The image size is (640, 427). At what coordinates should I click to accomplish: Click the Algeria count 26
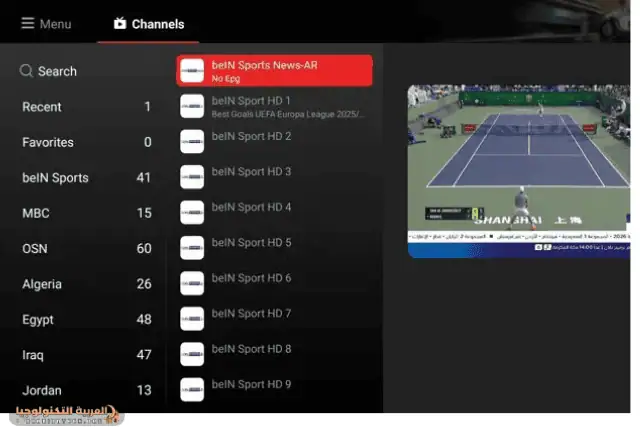click(x=144, y=284)
